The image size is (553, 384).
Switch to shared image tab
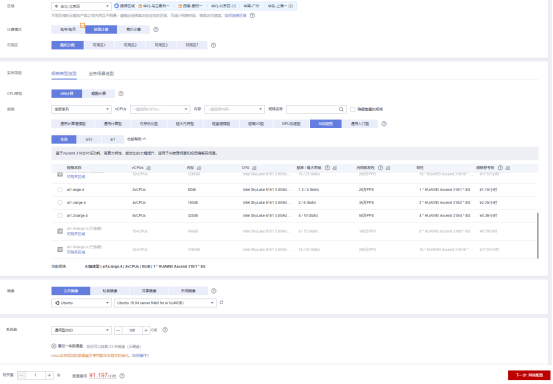click(149, 291)
